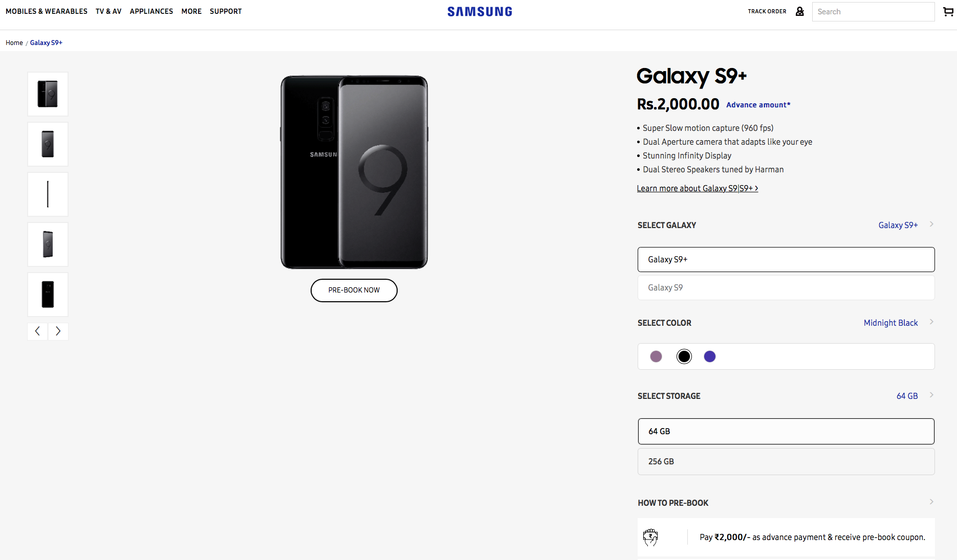Expand the How To Pre-Book section chevron
This screenshot has height=560, width=957.
coord(931,502)
